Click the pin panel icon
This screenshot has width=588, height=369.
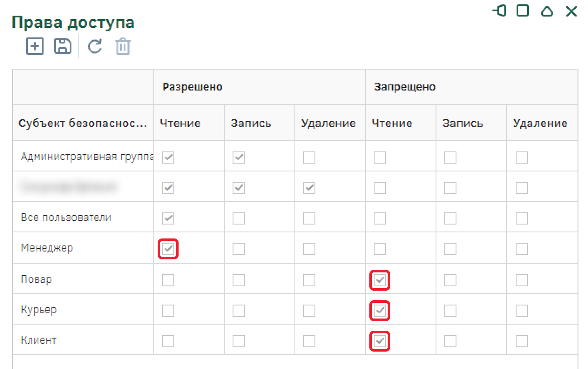[x=500, y=11]
